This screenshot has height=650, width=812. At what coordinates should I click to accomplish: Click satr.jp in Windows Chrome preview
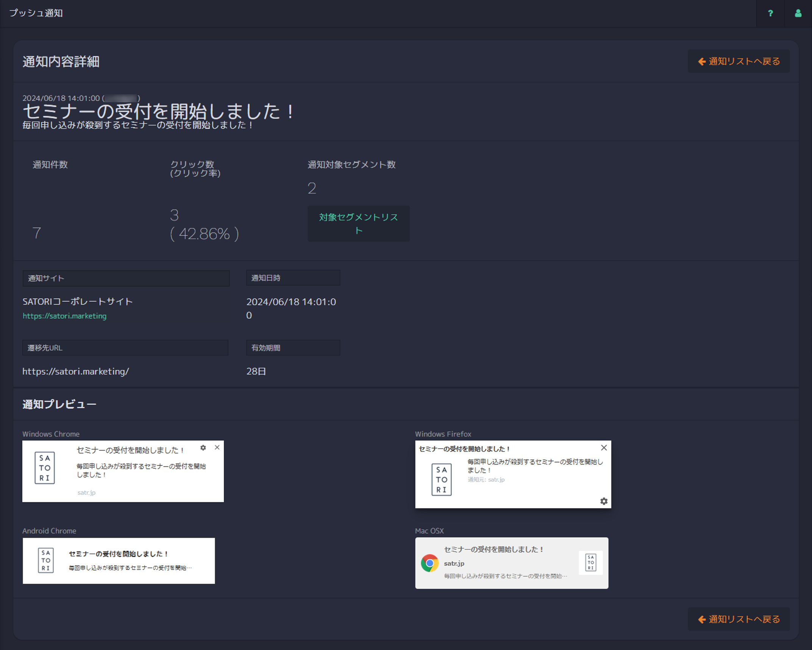point(86,493)
